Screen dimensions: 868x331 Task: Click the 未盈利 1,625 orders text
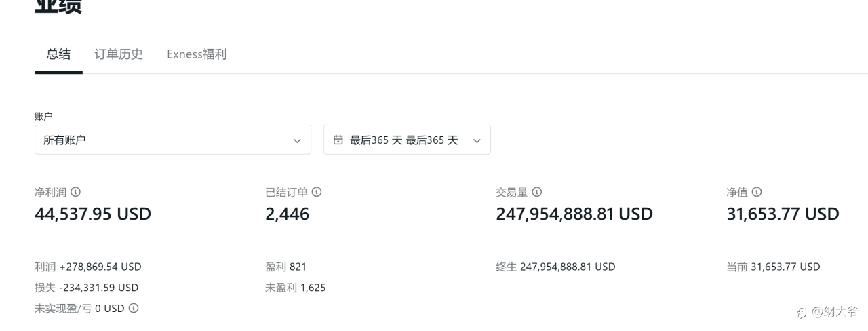tap(296, 288)
